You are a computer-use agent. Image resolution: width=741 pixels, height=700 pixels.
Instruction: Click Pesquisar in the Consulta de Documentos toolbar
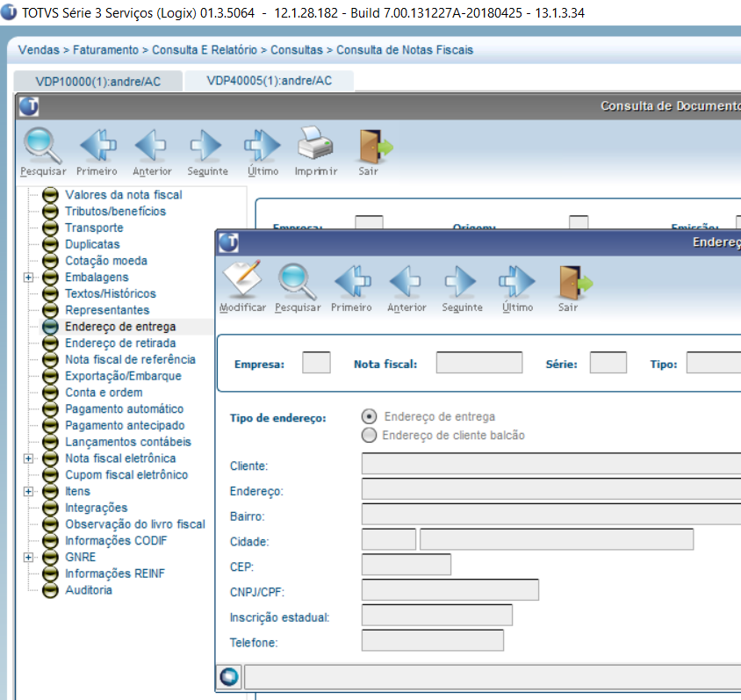(x=43, y=152)
